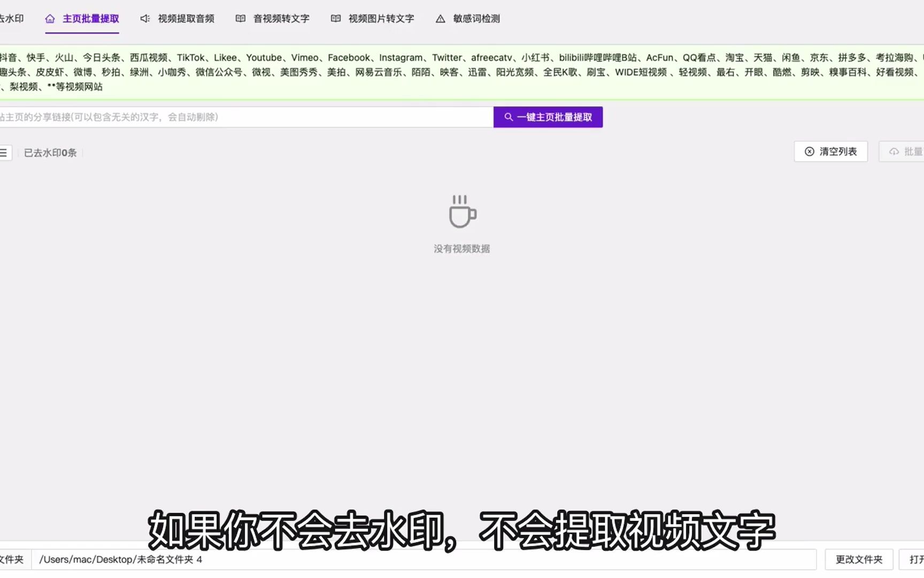Click the 更改文件夹 button
Image resolution: width=924 pixels, height=578 pixels.
[x=859, y=559]
